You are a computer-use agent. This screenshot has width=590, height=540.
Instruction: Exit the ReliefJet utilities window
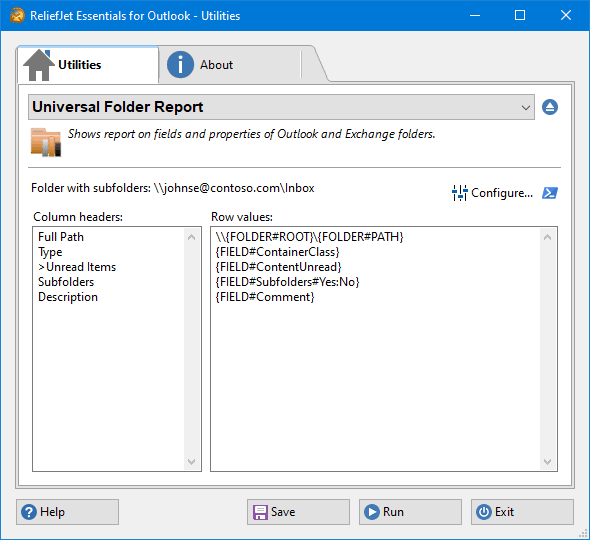tap(522, 512)
